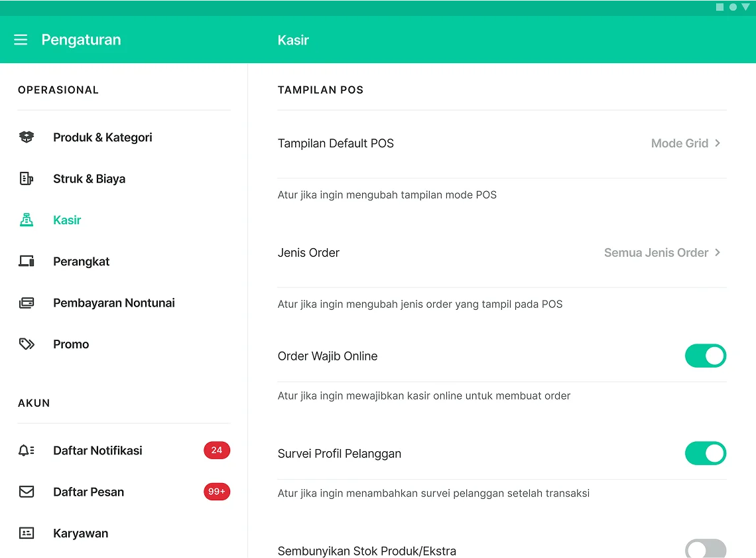Click the Perangkat device icon
This screenshot has width=756, height=558.
coord(27,261)
